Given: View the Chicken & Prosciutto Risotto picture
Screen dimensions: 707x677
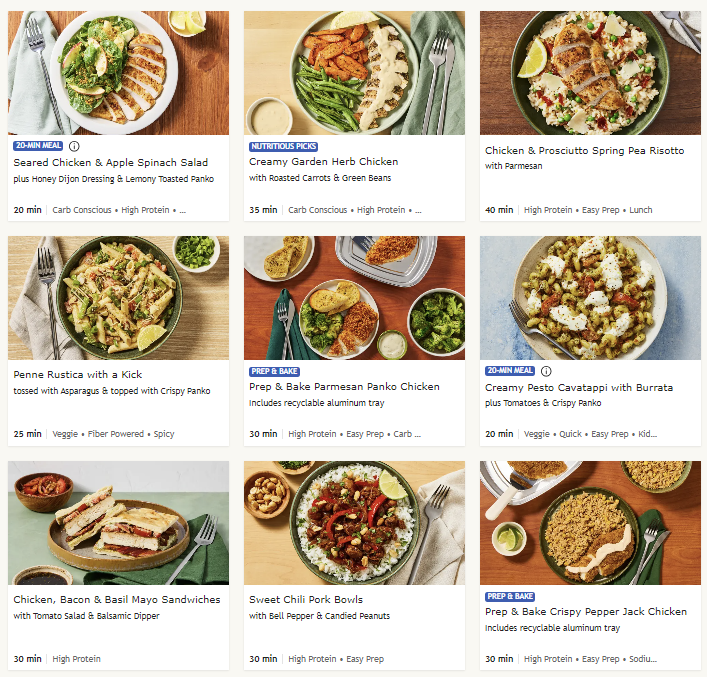Looking at the screenshot, I should pyautogui.click(x=590, y=72).
